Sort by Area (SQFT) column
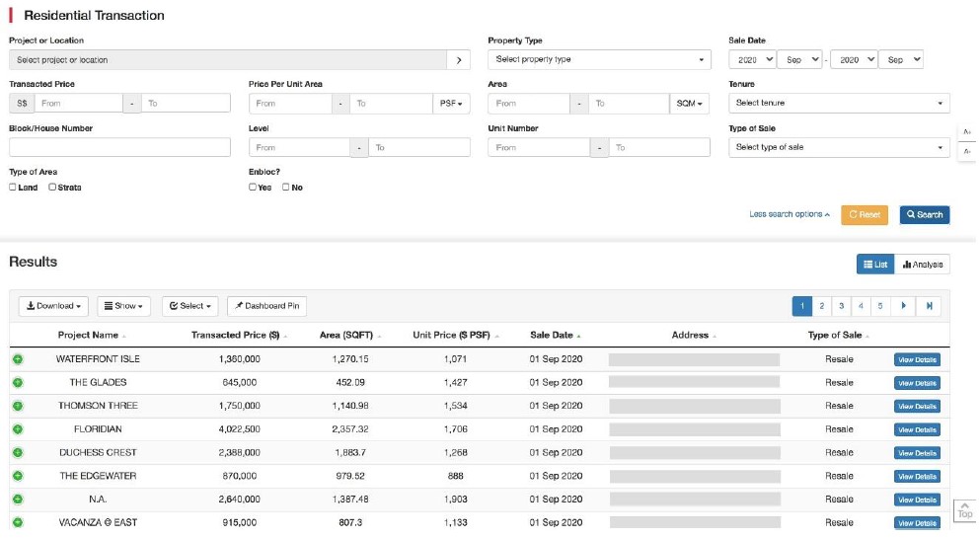 click(x=350, y=336)
